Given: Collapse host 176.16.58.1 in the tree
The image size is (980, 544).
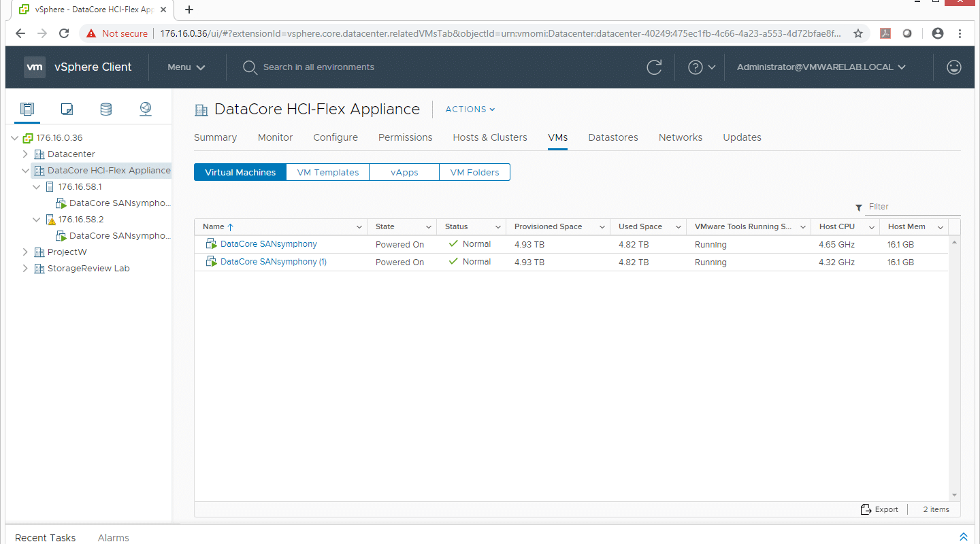Looking at the screenshot, I should 37,187.
